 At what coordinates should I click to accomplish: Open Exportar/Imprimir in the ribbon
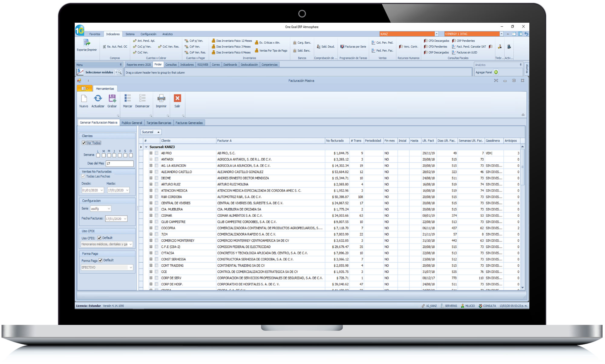click(87, 45)
